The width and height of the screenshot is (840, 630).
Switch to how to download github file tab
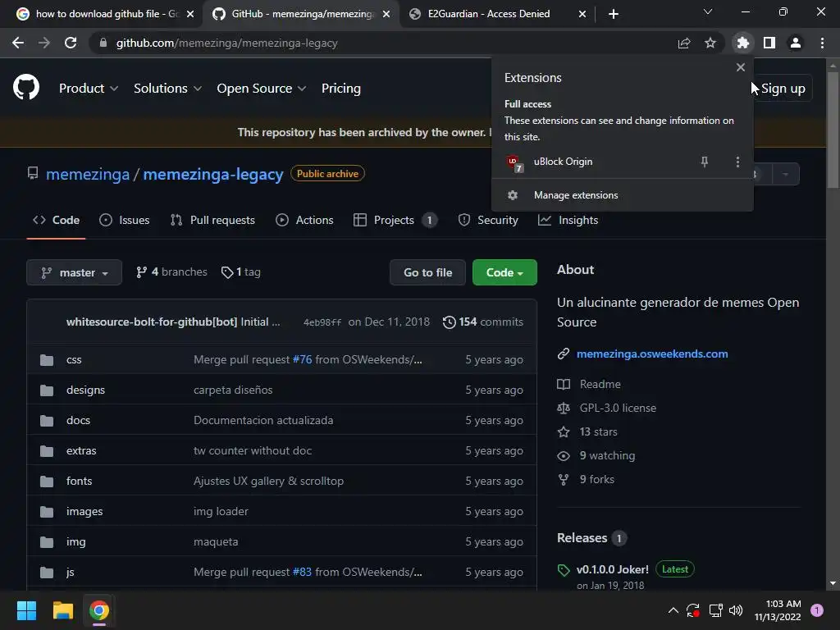point(105,14)
